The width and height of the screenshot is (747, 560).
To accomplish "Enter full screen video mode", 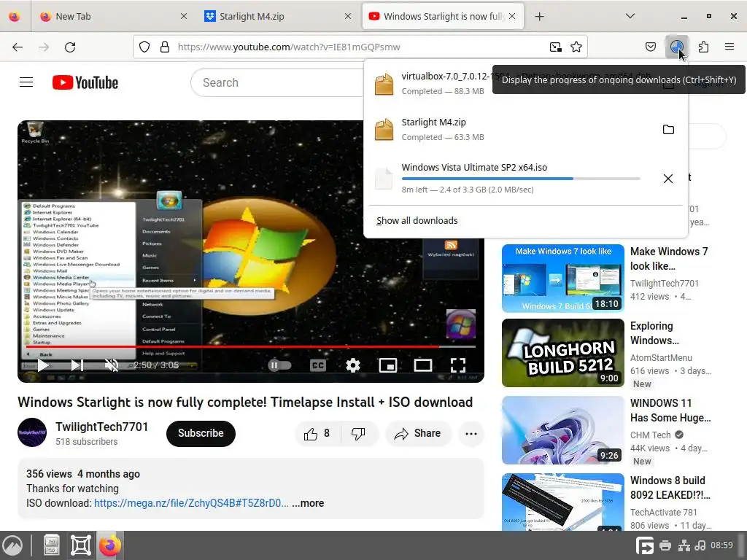I will (458, 365).
